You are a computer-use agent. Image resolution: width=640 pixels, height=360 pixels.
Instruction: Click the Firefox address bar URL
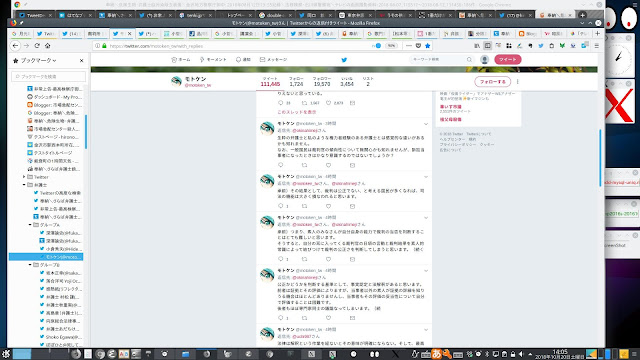pyautogui.click(x=156, y=46)
